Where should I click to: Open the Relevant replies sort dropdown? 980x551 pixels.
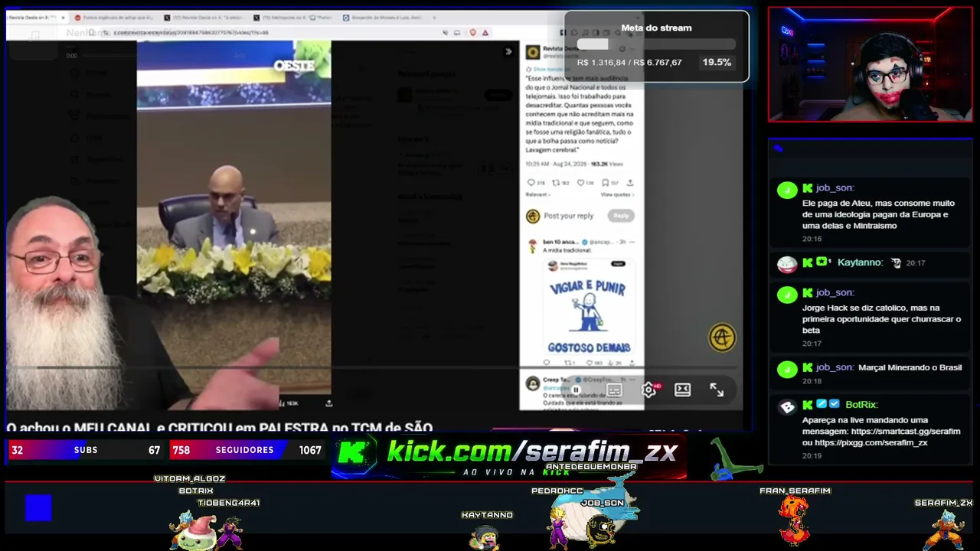[x=537, y=195]
